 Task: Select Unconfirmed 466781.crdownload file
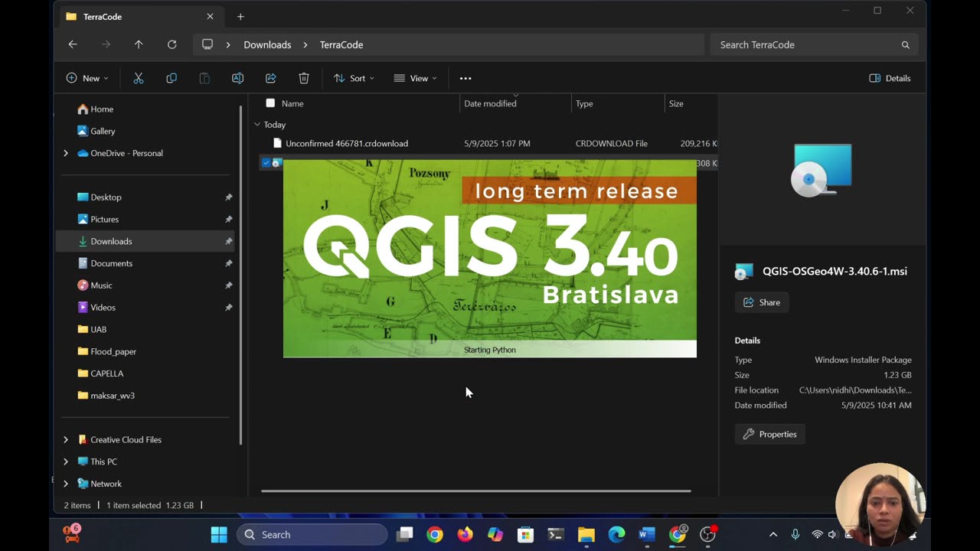(346, 143)
